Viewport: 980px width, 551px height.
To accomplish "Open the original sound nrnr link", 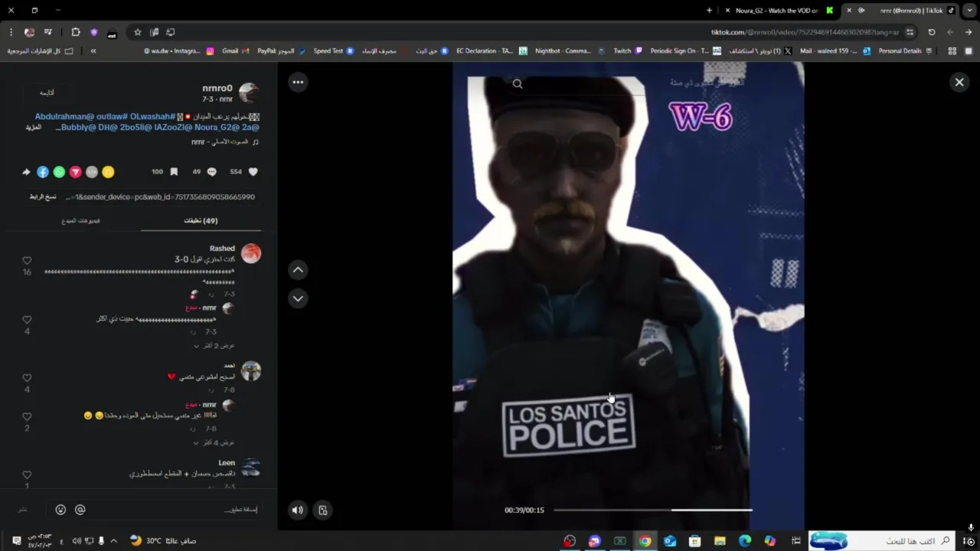I will click(x=225, y=142).
